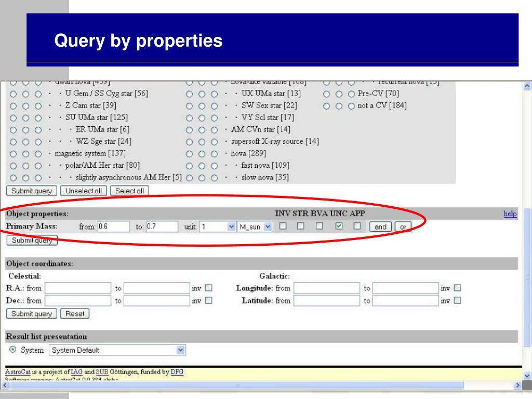Uncheck the UNC checkbox for Primary Mass
The image size is (532, 399).
point(339,225)
